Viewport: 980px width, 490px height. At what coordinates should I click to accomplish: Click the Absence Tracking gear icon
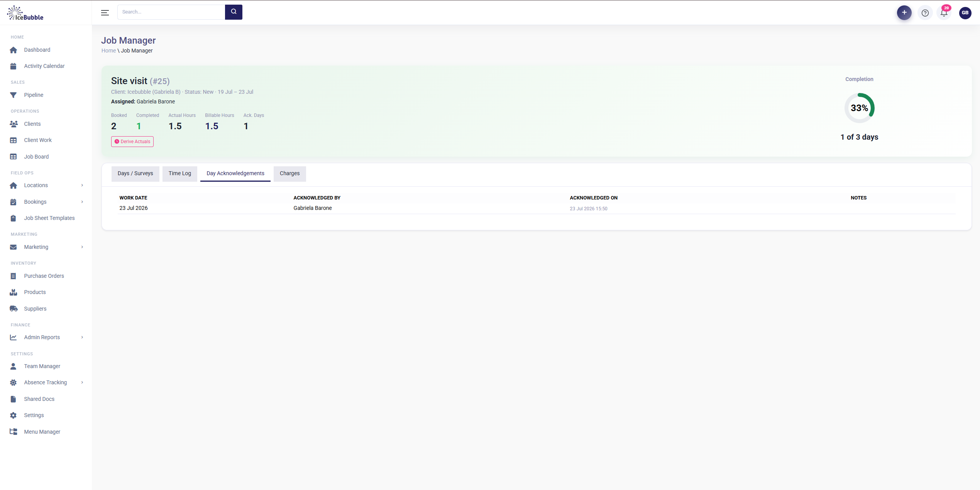(14, 382)
